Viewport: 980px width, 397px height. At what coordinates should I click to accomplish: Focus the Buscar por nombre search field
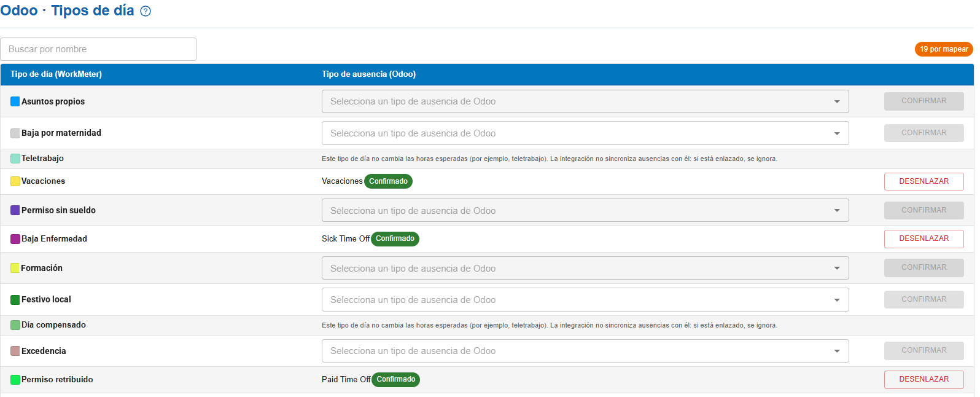[98, 49]
